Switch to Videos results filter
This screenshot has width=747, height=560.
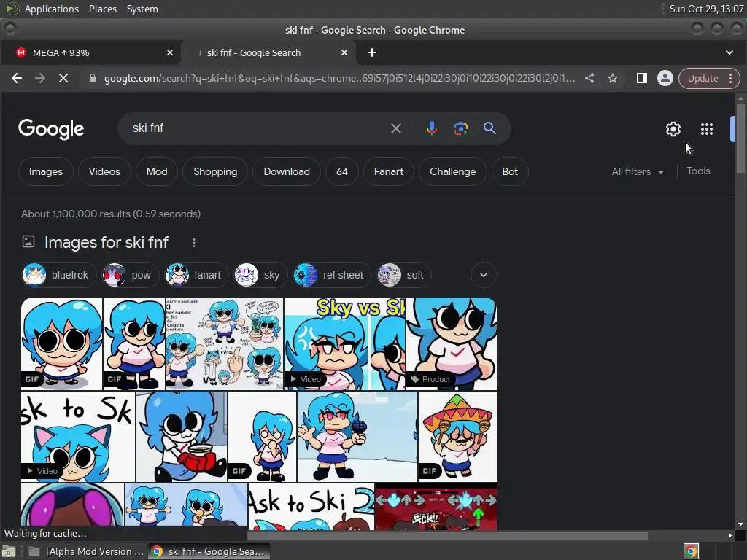pyautogui.click(x=104, y=171)
